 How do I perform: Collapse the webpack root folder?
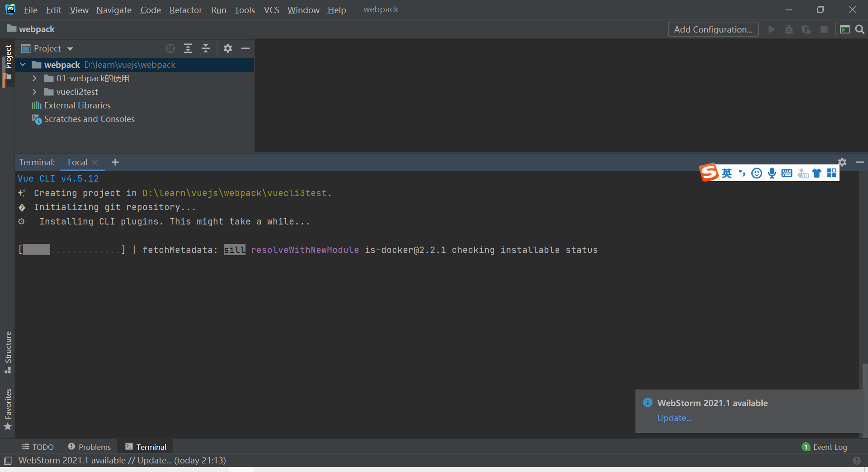(23, 65)
